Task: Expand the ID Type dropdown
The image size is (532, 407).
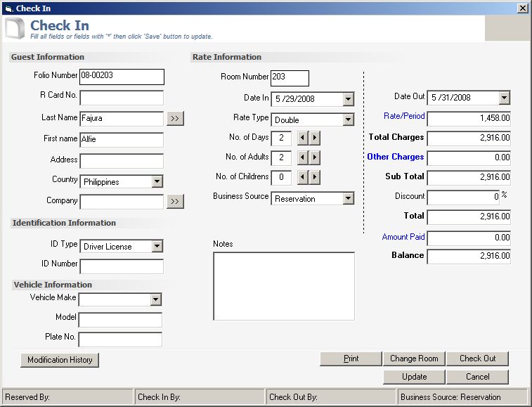Action: tap(157, 247)
